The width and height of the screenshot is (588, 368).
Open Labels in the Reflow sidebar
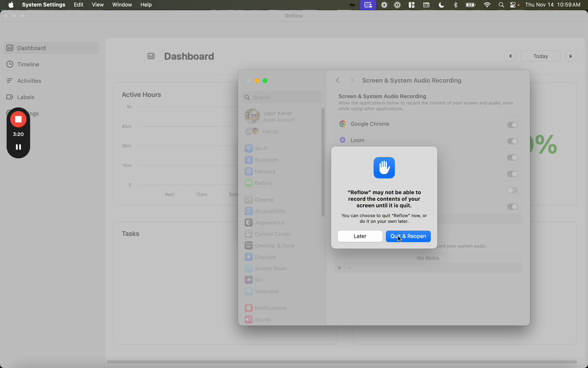click(x=26, y=97)
